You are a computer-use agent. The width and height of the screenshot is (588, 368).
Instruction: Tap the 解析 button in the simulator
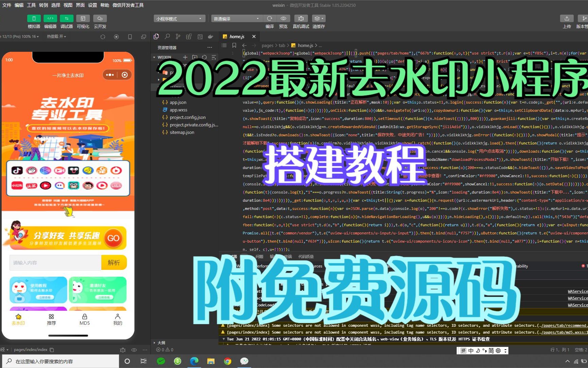point(114,262)
